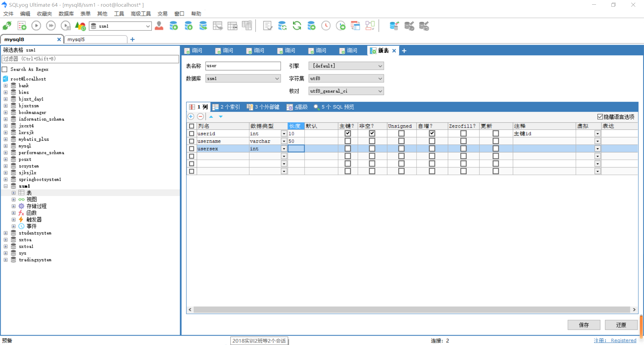Open a new query editor via toolbar icon
The height and width of the screenshot is (345, 644).
[22, 26]
